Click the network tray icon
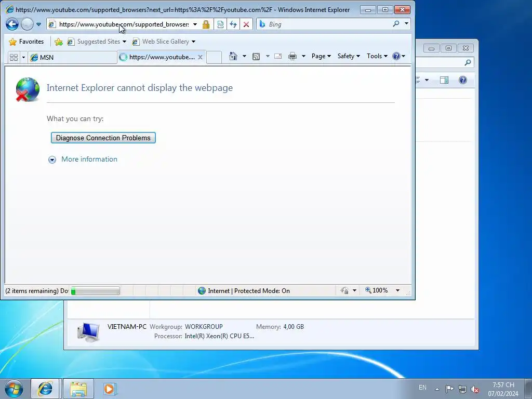 (x=462, y=389)
